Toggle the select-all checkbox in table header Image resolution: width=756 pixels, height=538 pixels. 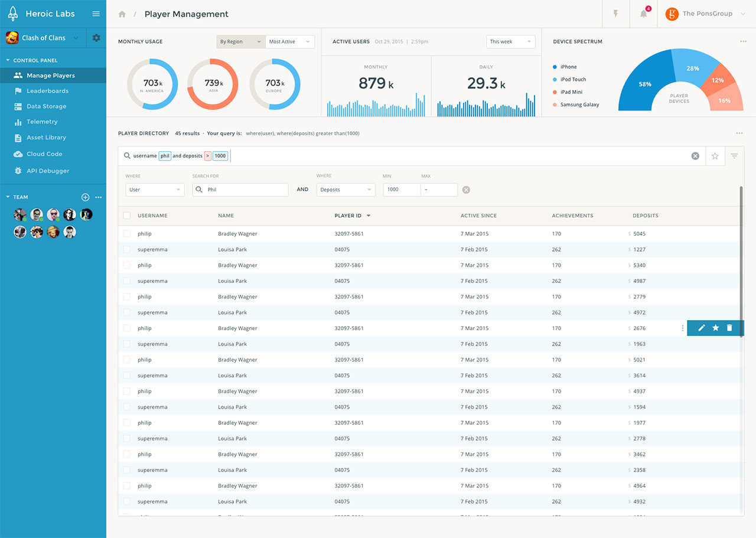[127, 216]
